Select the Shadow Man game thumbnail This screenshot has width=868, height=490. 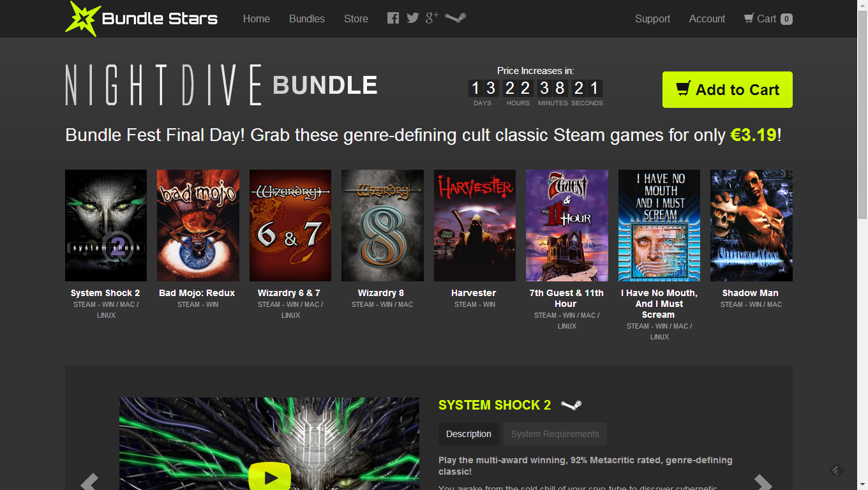(x=751, y=225)
